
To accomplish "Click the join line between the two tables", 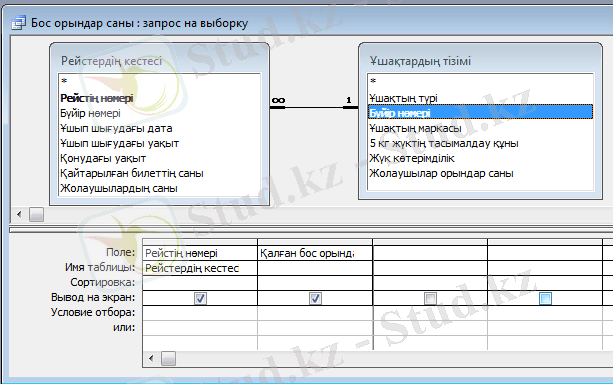I will 314,107.
